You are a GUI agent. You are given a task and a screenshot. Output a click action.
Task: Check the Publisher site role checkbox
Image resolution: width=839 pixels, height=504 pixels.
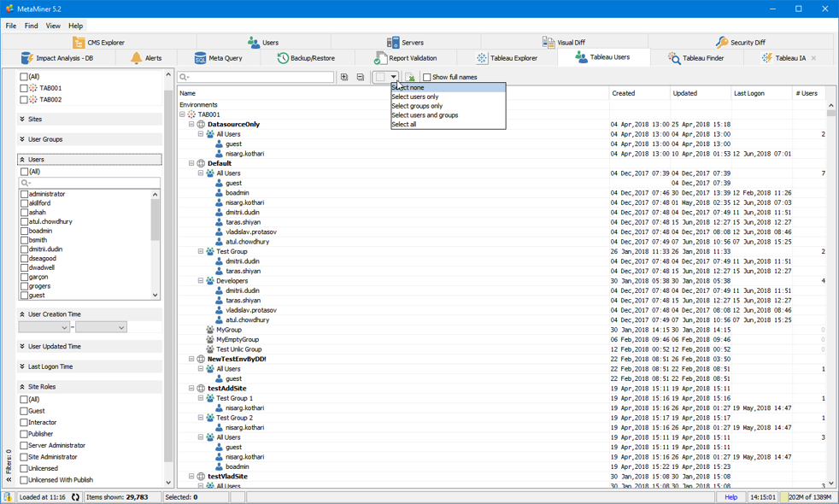[24, 434]
